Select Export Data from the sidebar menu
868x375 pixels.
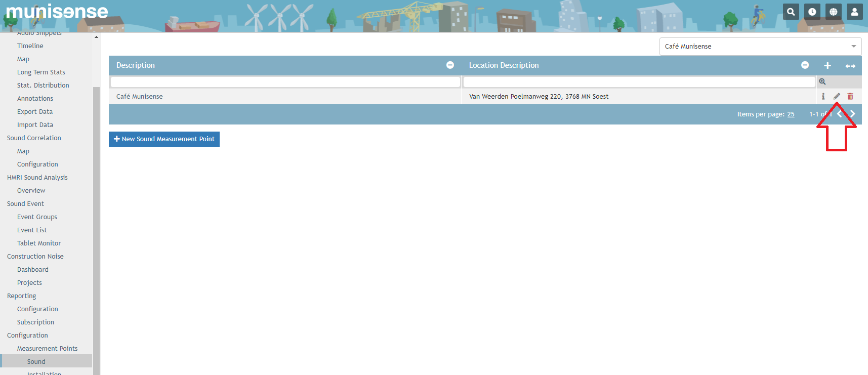tap(35, 112)
